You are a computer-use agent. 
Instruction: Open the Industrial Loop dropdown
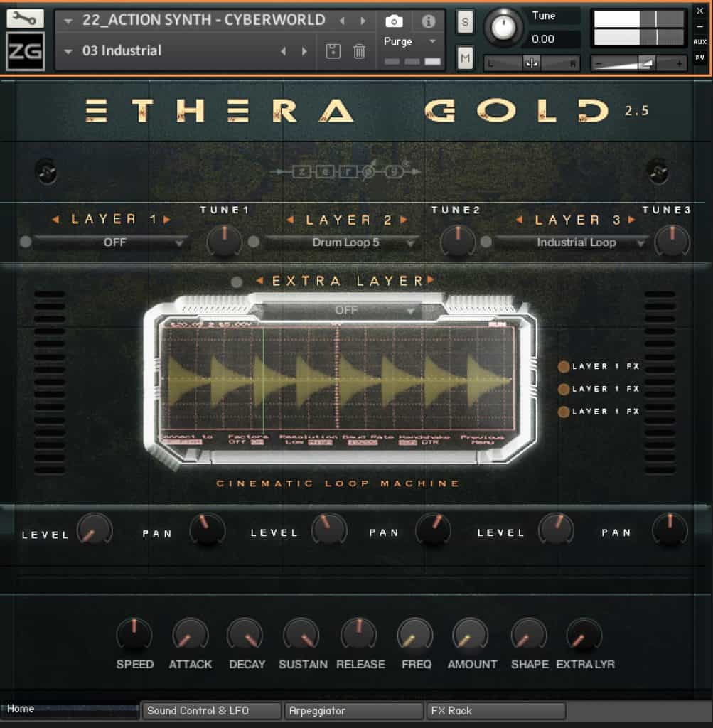572,242
